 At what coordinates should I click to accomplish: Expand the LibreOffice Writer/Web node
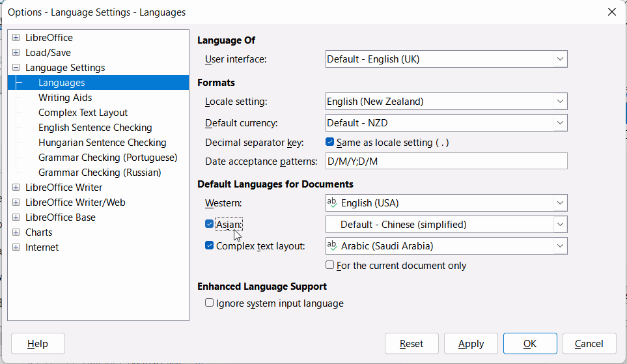[16, 203]
